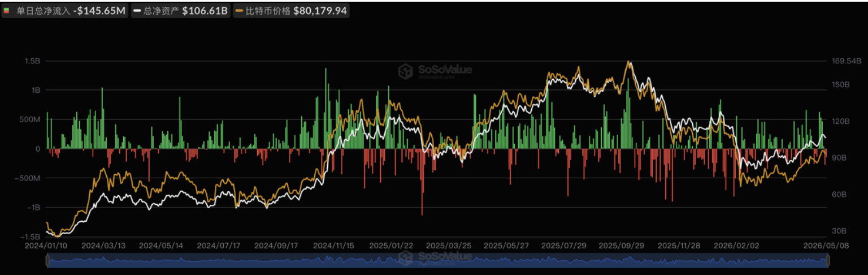Click the $80,179.94 bitcoin price value
The width and height of the screenshot is (868, 275).
coord(321,10)
